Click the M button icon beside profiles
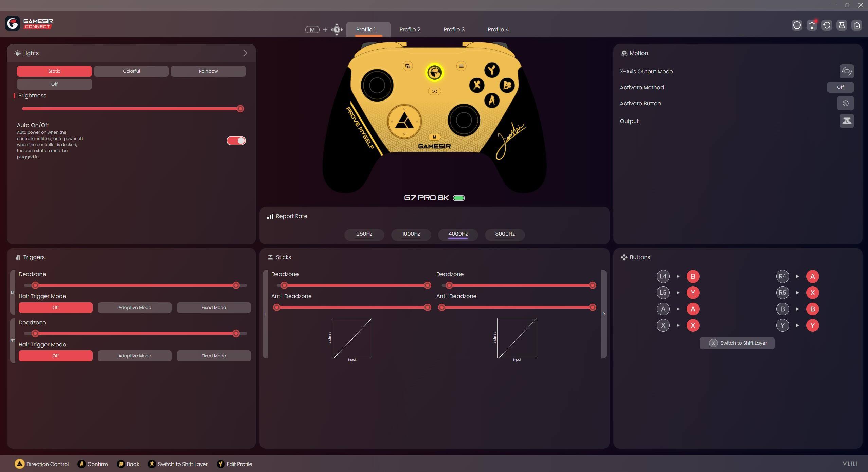Viewport: 868px width, 472px height. [x=312, y=30]
